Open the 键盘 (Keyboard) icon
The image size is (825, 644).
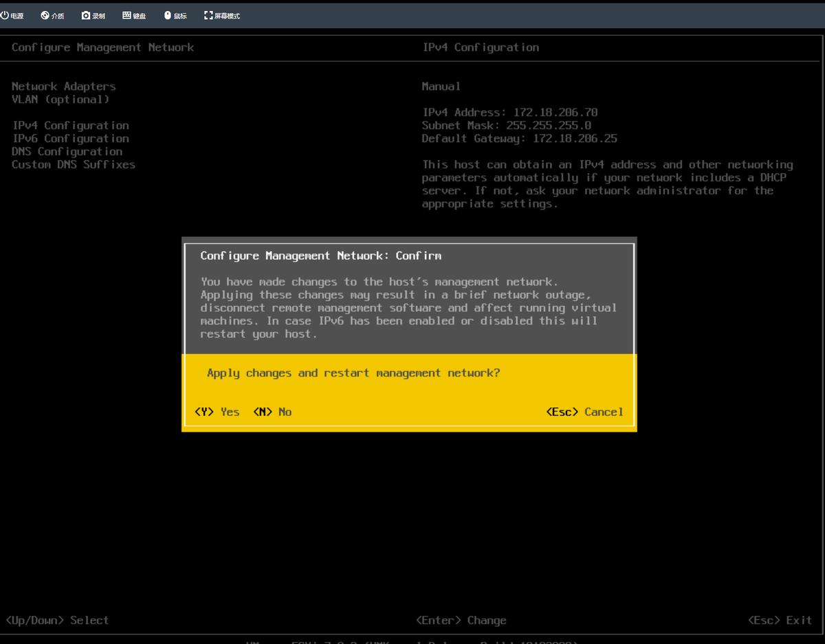click(x=133, y=14)
